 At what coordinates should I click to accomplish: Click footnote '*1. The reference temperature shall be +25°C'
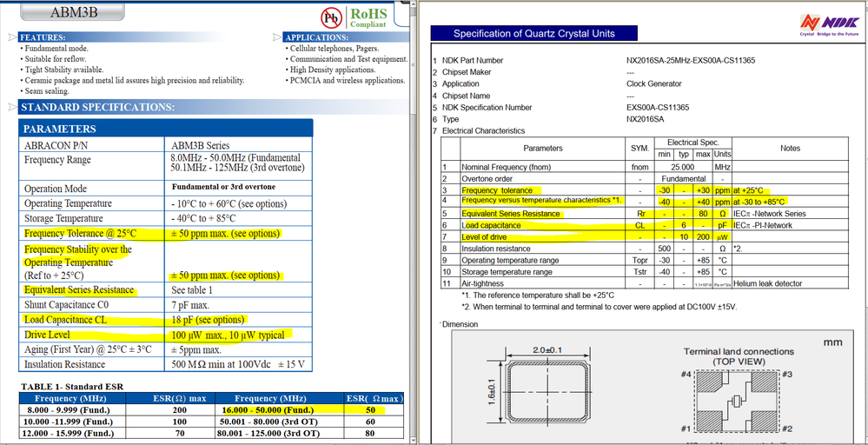pos(538,295)
